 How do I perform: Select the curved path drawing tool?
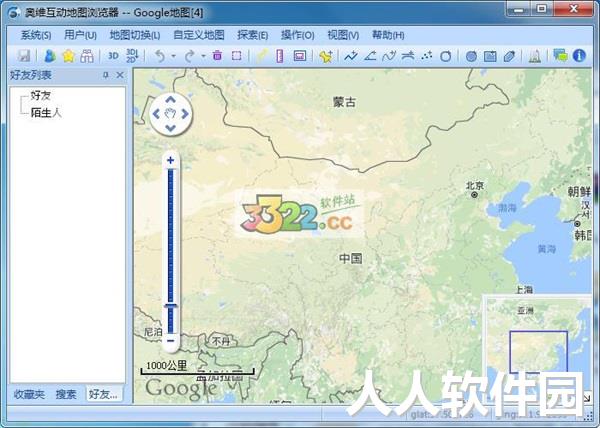[389, 56]
